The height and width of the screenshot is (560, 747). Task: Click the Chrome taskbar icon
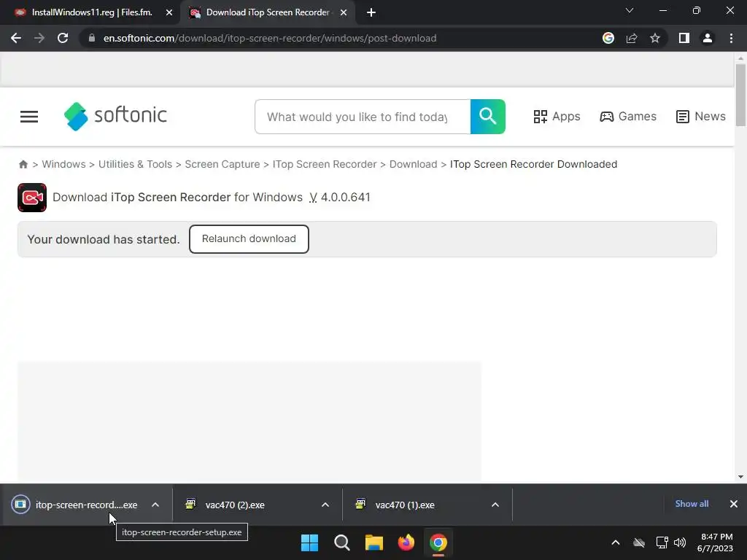click(x=438, y=542)
